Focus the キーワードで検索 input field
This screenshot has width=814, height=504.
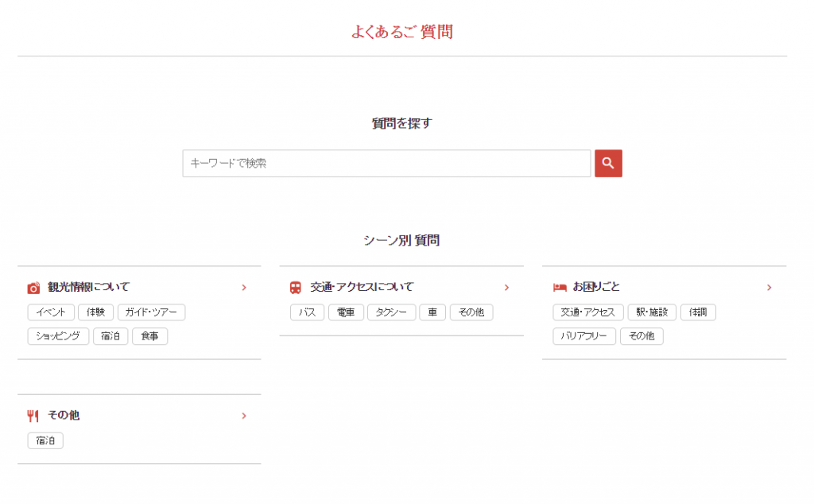tap(386, 163)
